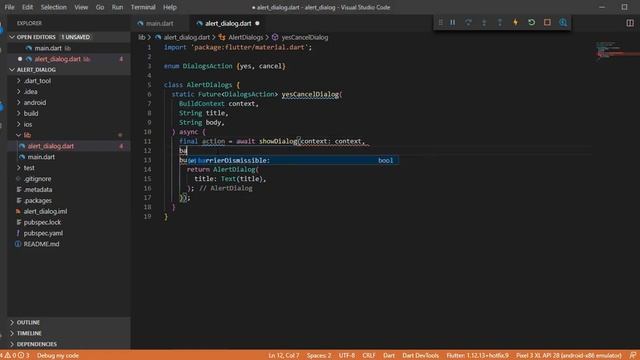The width and height of the screenshot is (640, 360).
Task: Open the Terminal menu
Action: [x=143, y=7]
